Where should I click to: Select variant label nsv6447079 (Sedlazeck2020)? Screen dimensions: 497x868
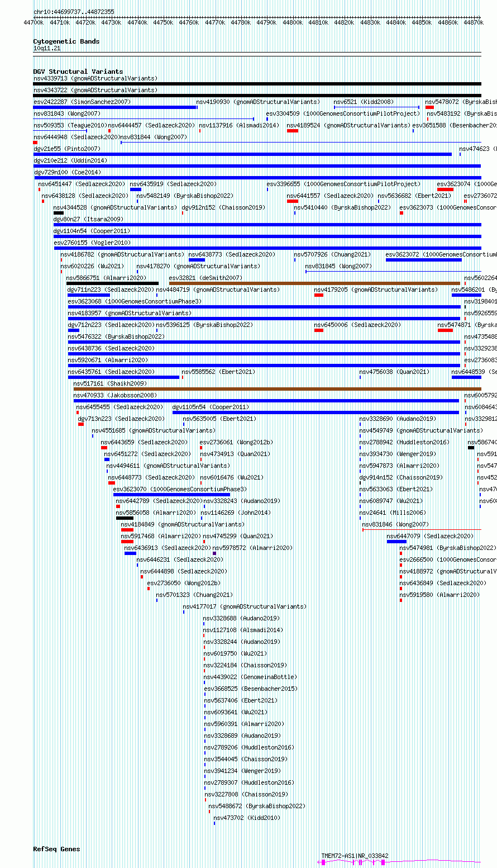(430, 536)
